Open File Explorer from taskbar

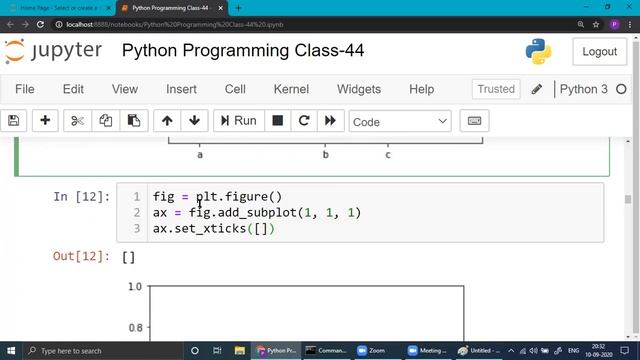pyautogui.click(x=240, y=351)
